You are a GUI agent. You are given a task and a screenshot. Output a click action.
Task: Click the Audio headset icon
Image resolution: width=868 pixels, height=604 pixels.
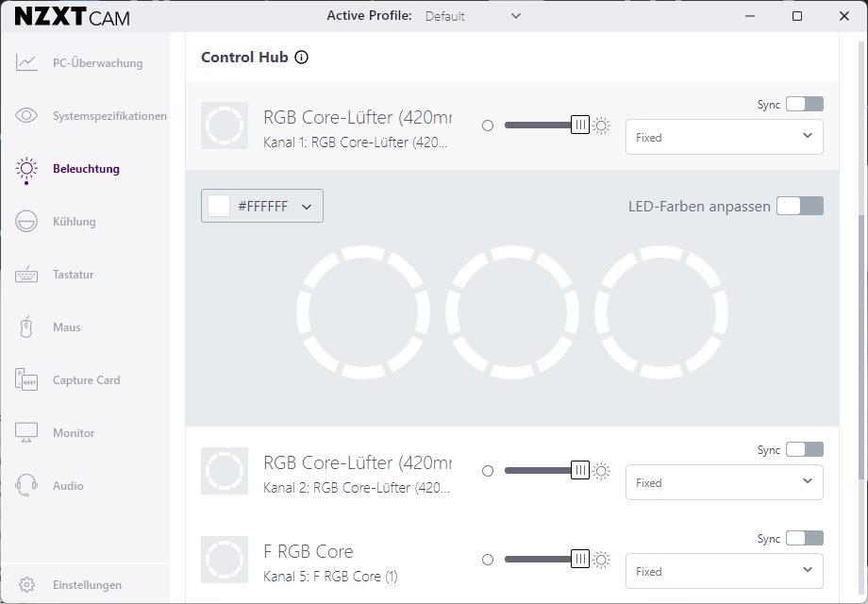[26, 486]
